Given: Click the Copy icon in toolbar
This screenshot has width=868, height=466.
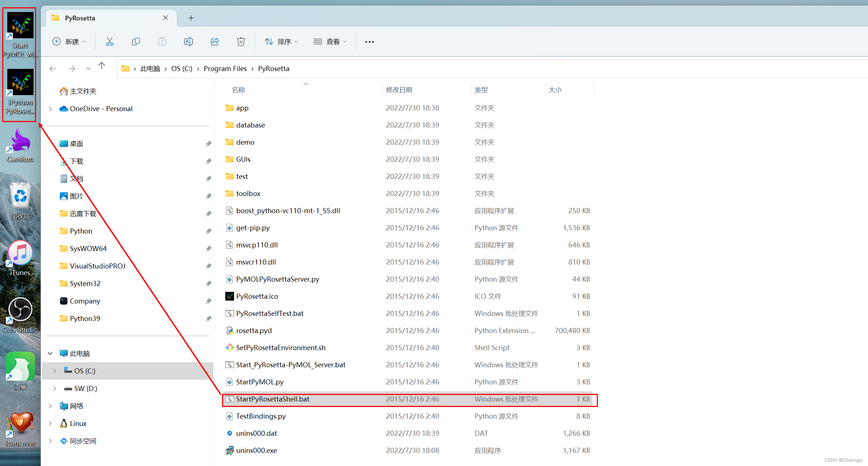Looking at the screenshot, I should click(136, 42).
